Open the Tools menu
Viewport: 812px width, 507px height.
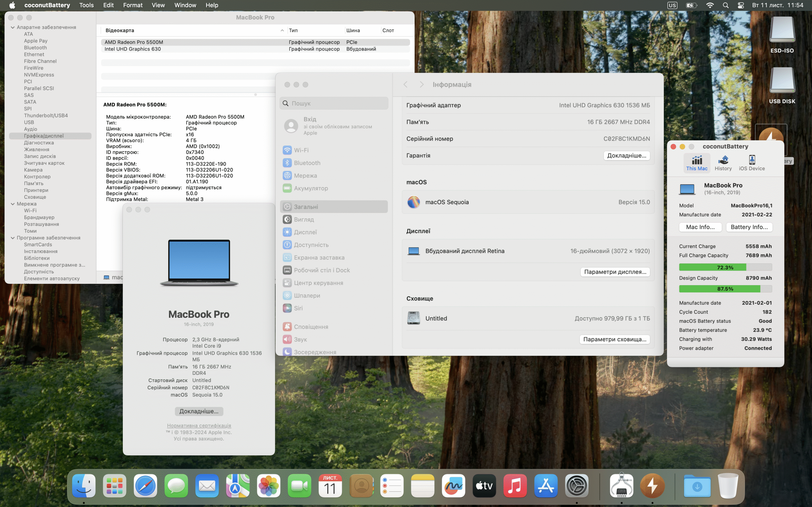point(86,5)
